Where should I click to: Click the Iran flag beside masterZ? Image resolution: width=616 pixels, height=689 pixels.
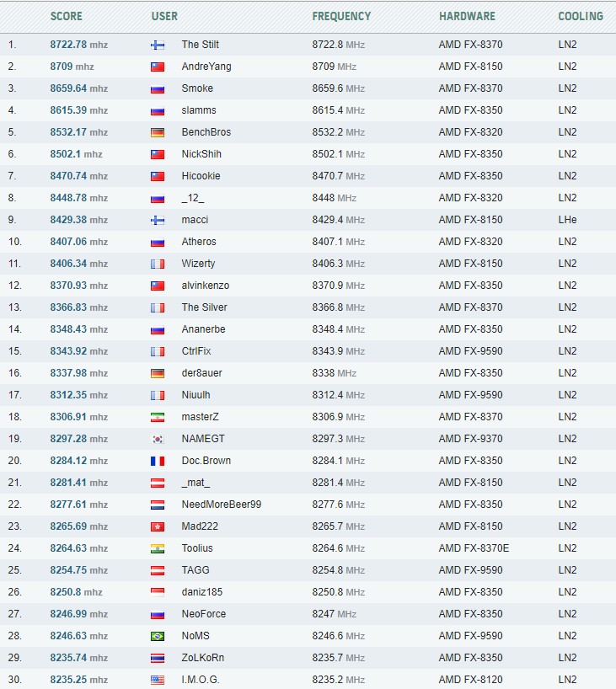(158, 417)
